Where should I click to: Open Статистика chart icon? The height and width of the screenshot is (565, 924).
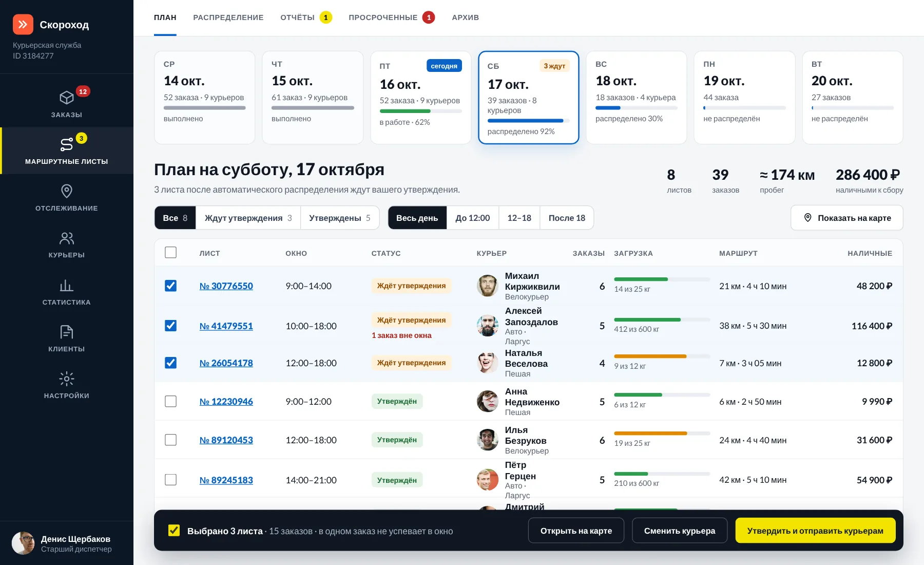pos(67,285)
